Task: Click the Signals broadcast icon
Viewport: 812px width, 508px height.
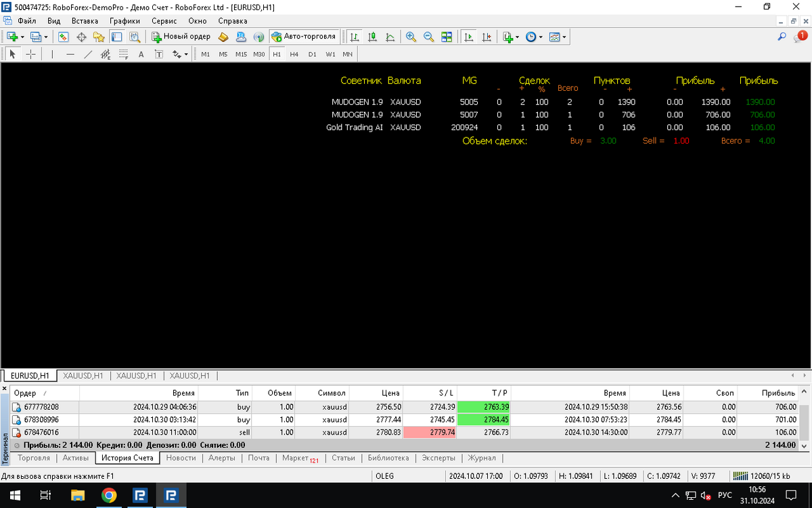Action: tap(258, 37)
